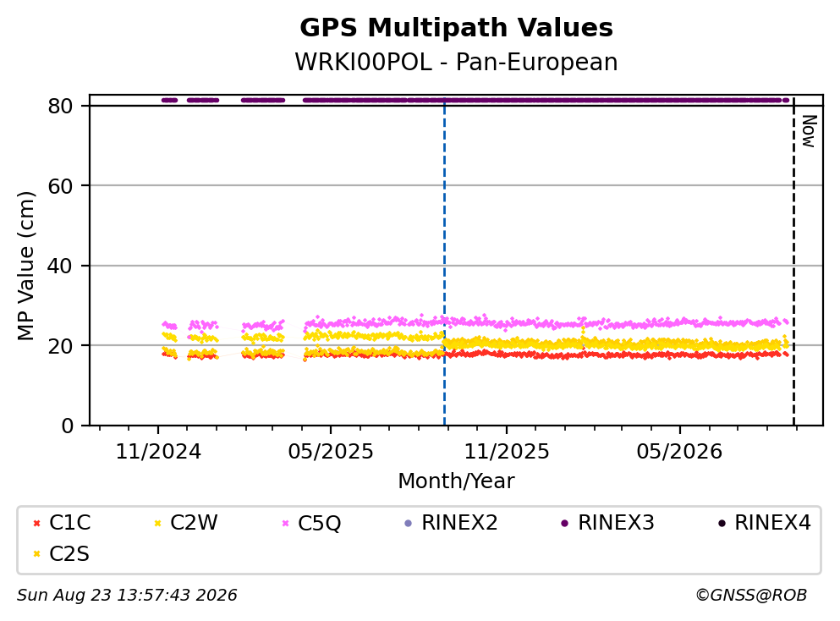This screenshot has height=621, width=840.
Task: Click the RINEX3 purple legend dot
Action: pyautogui.click(x=564, y=523)
